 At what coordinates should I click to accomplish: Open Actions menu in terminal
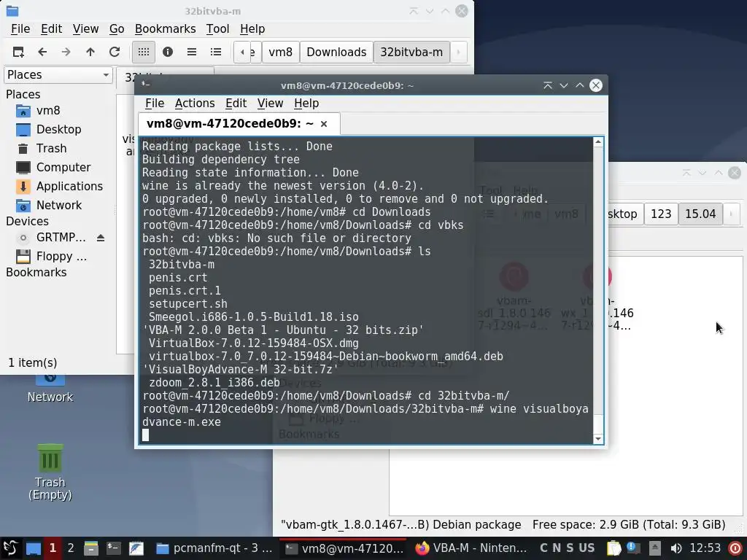(194, 104)
